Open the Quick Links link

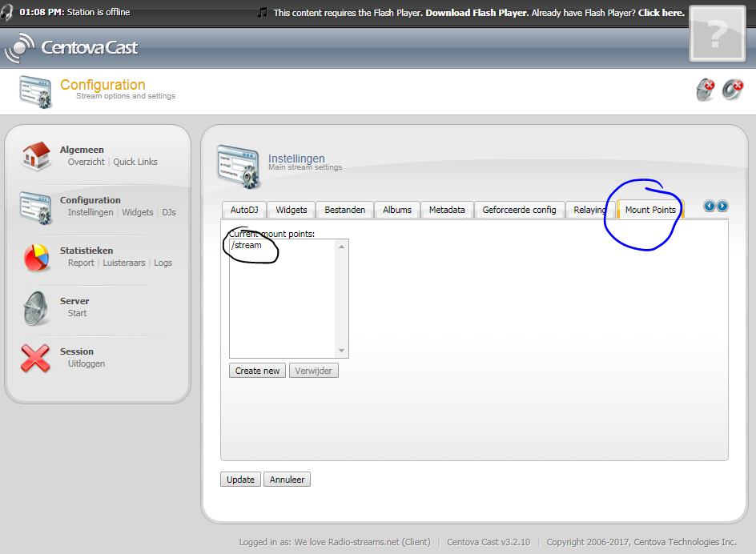[135, 162]
